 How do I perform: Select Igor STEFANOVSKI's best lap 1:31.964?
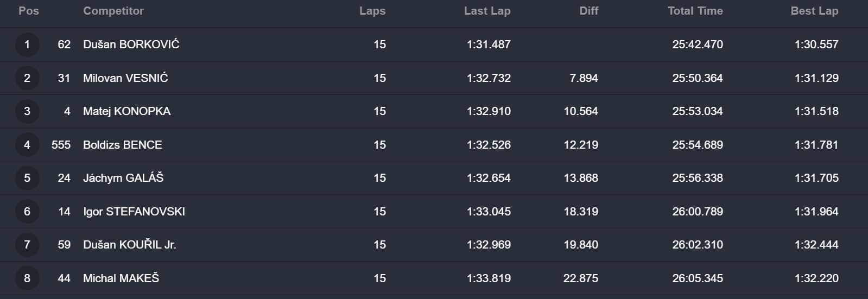coord(816,212)
